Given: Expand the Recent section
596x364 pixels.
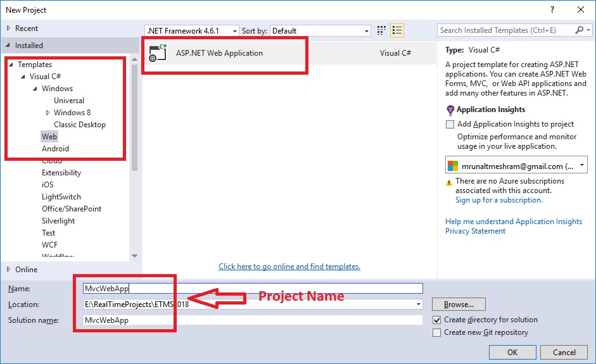Looking at the screenshot, I should pyautogui.click(x=8, y=28).
